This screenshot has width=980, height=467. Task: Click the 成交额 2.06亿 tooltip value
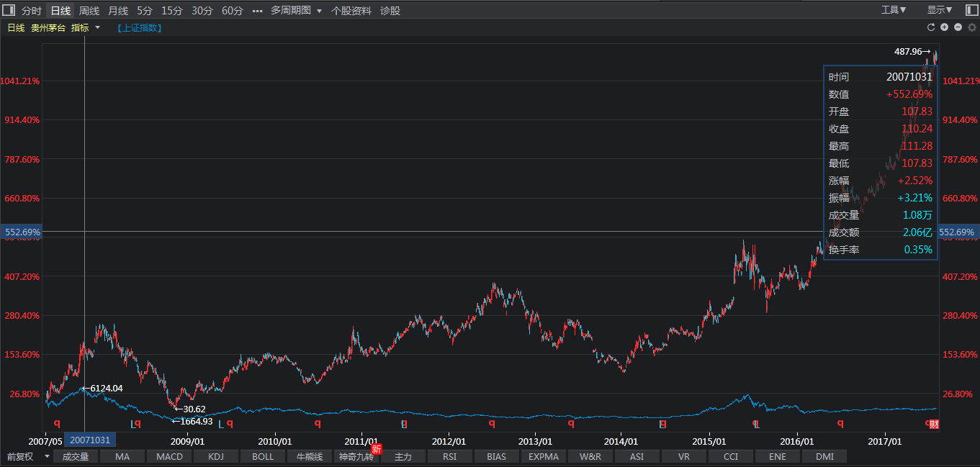917,232
